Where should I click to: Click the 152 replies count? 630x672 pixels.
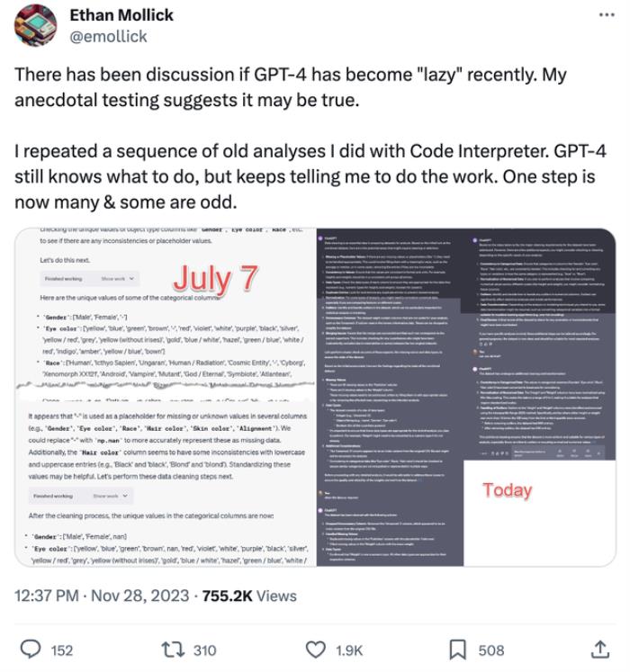tap(62, 650)
